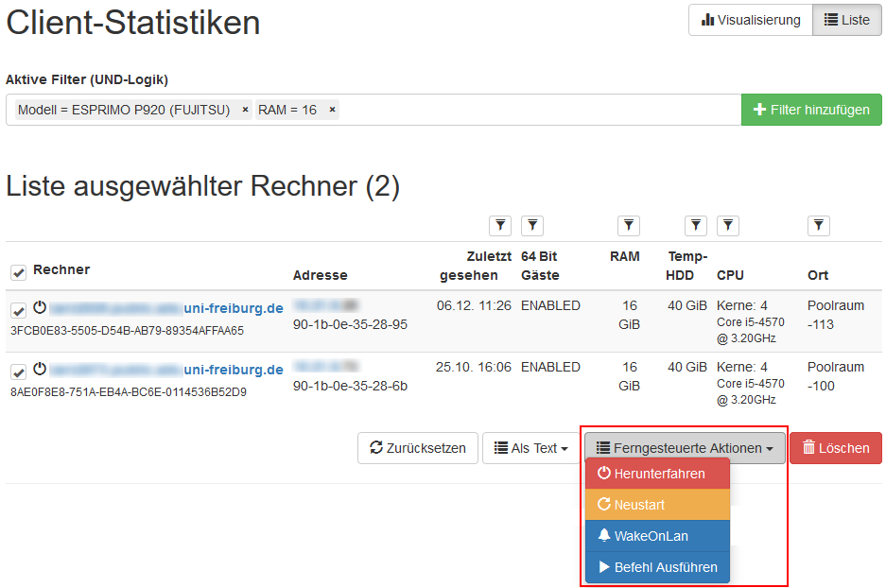This screenshot has height=588, width=886.
Task: Select Neustart in the remote actions menu
Action: [658, 505]
